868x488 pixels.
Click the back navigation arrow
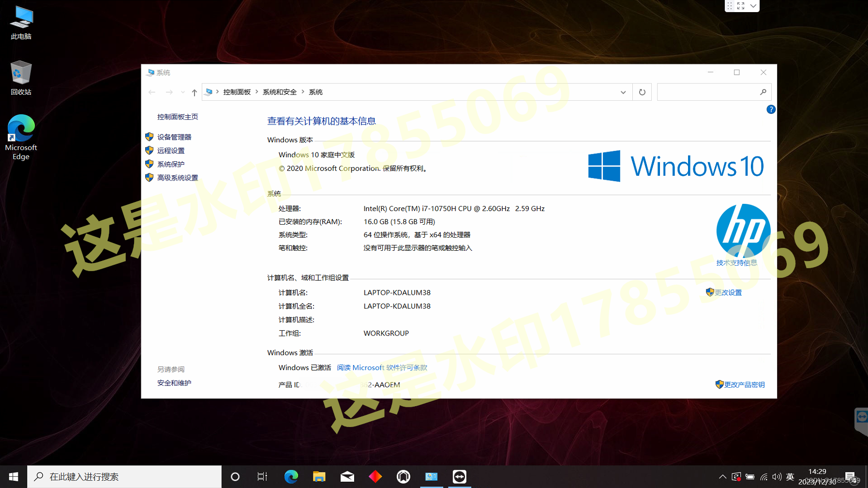152,92
